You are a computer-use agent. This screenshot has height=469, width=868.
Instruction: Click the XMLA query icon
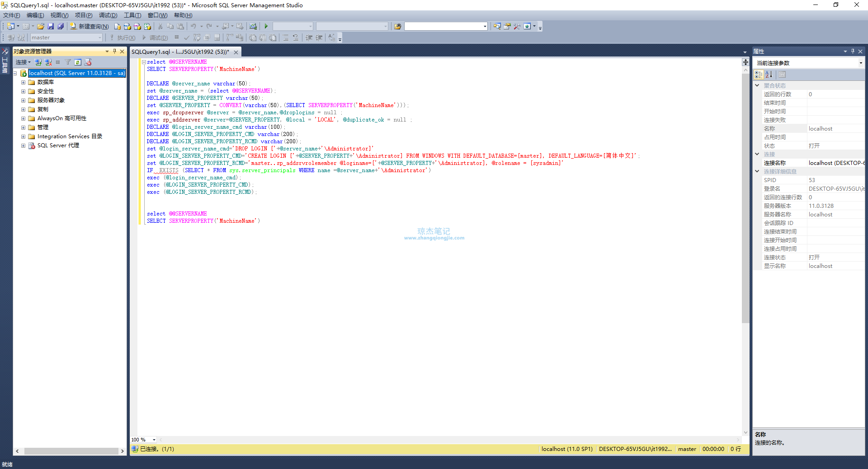(x=147, y=27)
